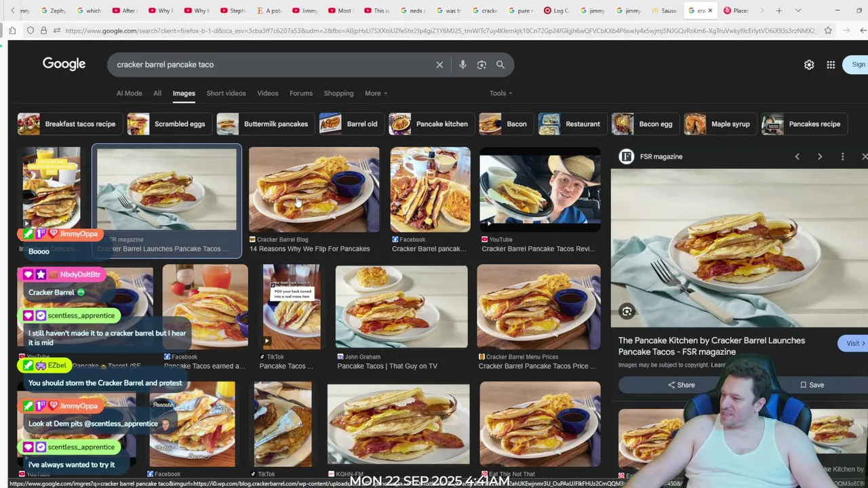Viewport: 868px width, 488px height.
Task: Open the Cracker Barrel Menu Prices thumbnail
Action: pos(538,306)
